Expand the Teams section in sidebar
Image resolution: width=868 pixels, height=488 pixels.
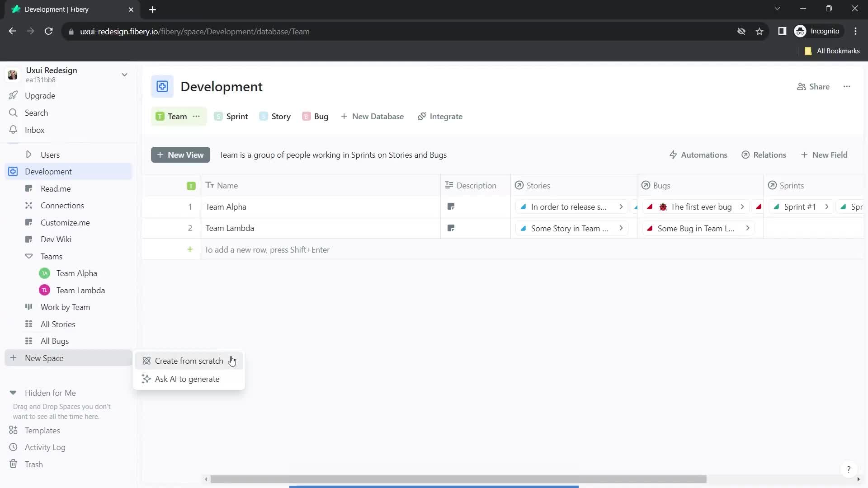(28, 256)
